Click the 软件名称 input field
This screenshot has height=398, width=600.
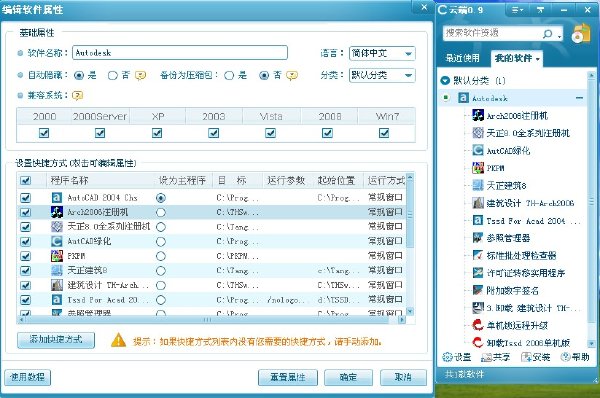180,53
